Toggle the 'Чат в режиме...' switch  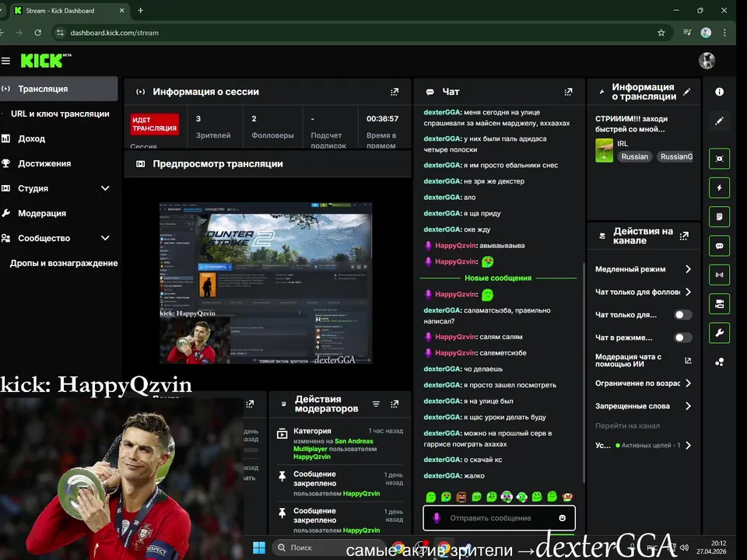click(x=682, y=338)
